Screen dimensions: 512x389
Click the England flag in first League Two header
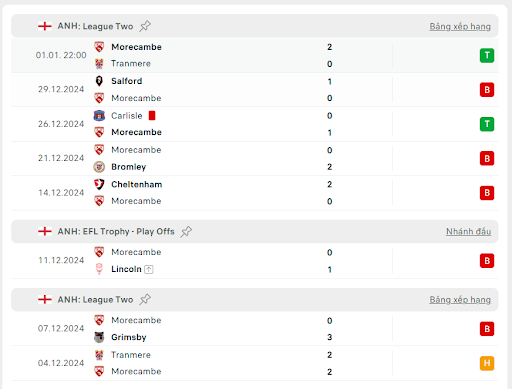click(45, 26)
